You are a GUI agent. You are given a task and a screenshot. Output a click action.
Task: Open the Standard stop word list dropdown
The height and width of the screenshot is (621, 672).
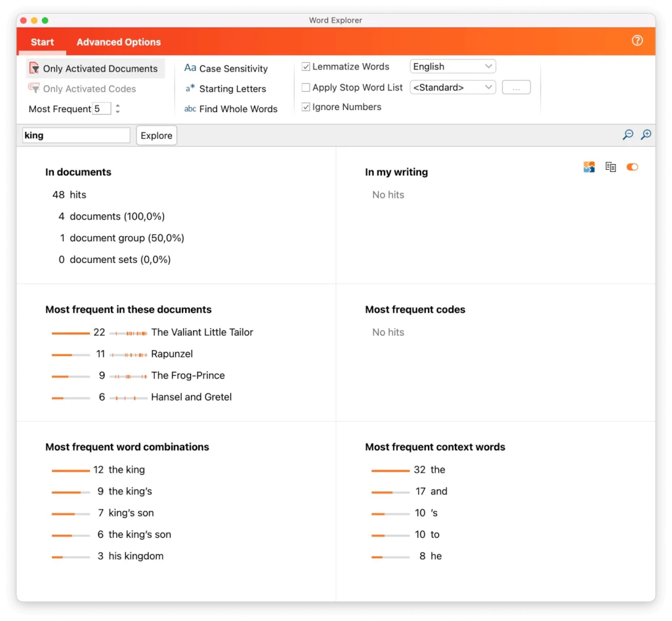point(452,87)
